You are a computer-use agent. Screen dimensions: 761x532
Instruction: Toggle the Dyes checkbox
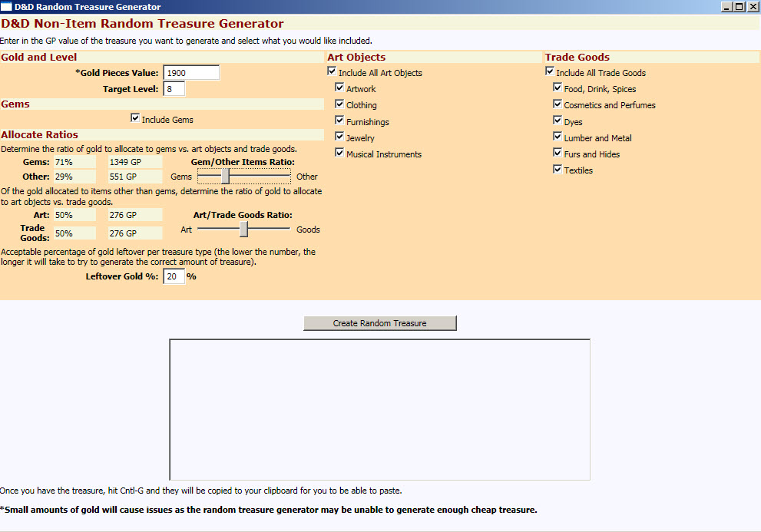(x=558, y=121)
